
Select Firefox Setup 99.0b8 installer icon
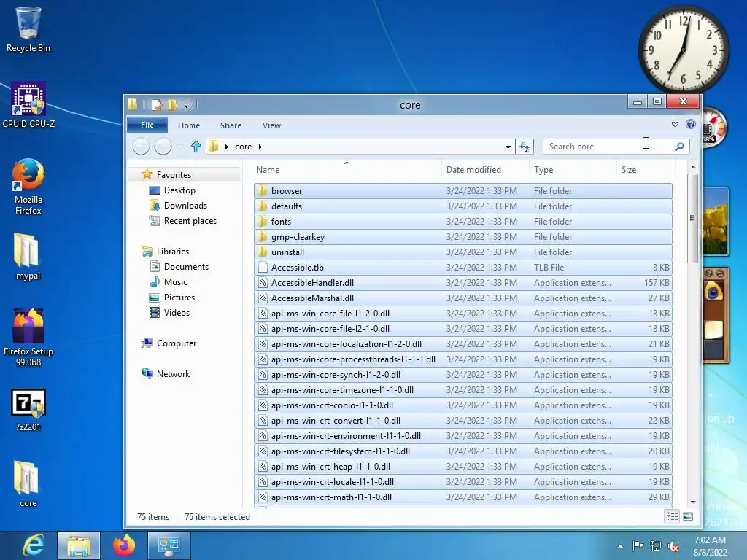coord(28,337)
